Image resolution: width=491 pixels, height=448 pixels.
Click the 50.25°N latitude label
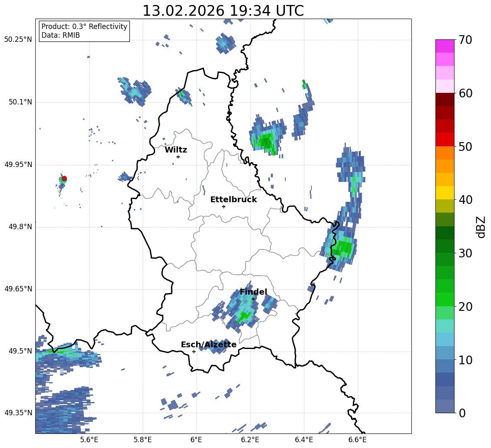18,40
